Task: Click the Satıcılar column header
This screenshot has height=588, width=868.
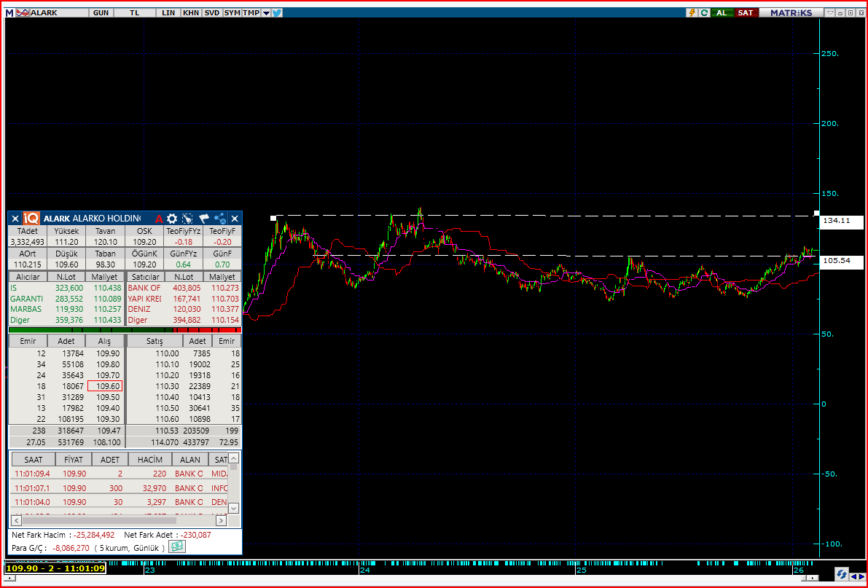Action: pos(146,277)
